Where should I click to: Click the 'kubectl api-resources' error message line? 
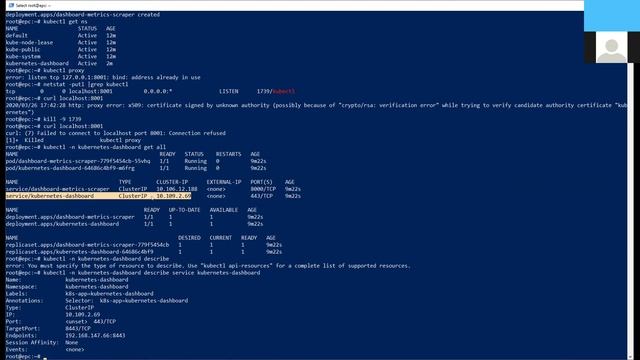pyautogui.click(x=208, y=266)
